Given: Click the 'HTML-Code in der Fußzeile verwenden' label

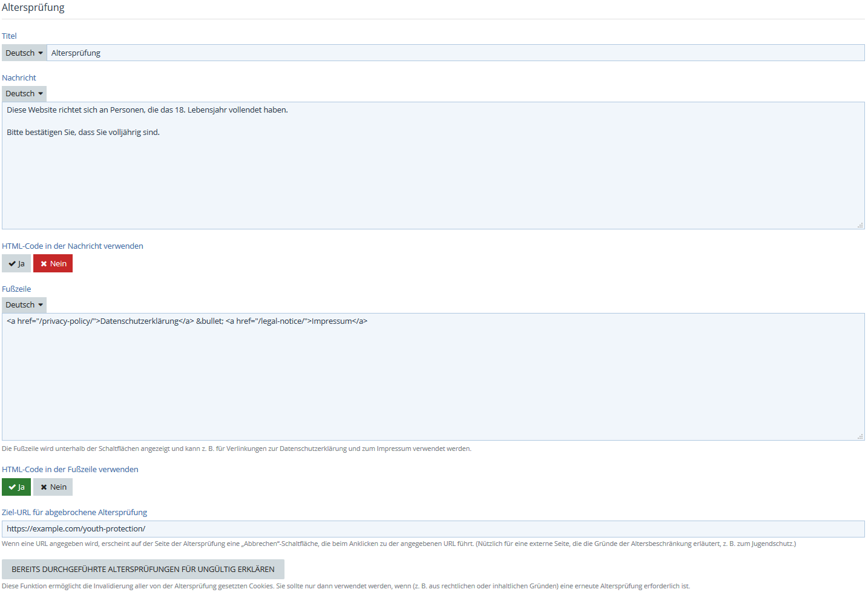Looking at the screenshot, I should coord(70,470).
